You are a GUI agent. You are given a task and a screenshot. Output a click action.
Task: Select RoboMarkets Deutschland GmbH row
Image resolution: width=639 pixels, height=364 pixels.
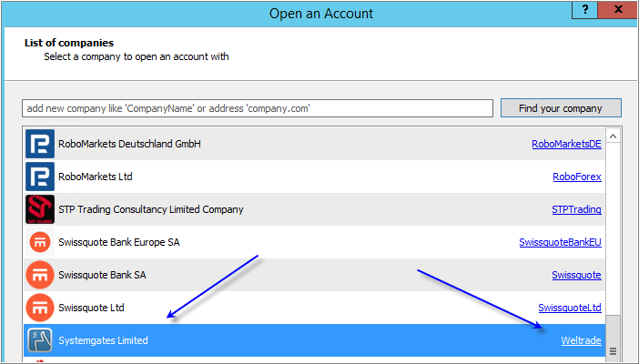pyautogui.click(x=314, y=144)
